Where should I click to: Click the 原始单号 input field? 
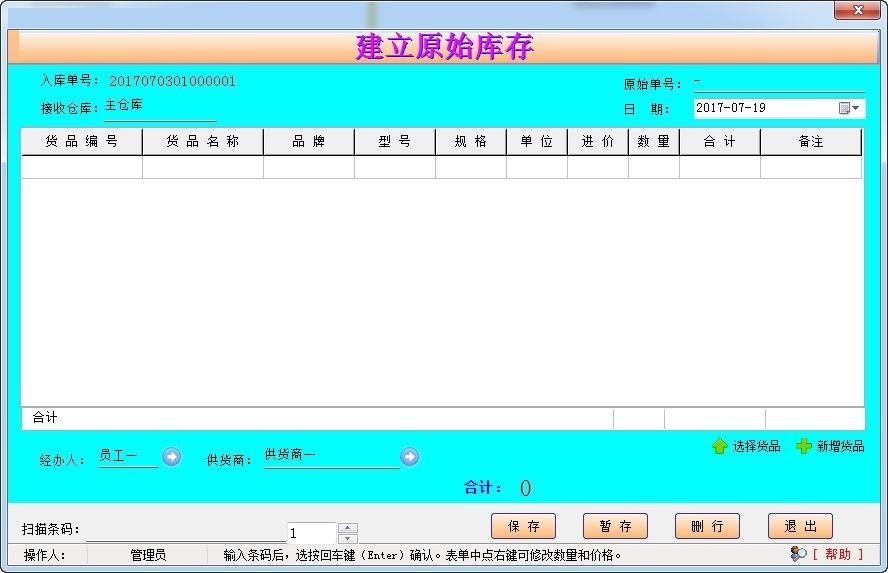click(779, 83)
